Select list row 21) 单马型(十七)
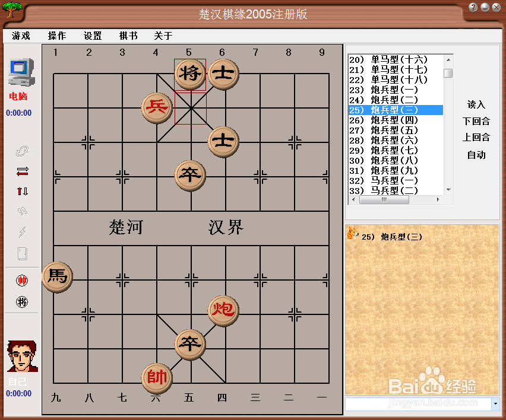This screenshot has width=506, height=420. [x=396, y=69]
